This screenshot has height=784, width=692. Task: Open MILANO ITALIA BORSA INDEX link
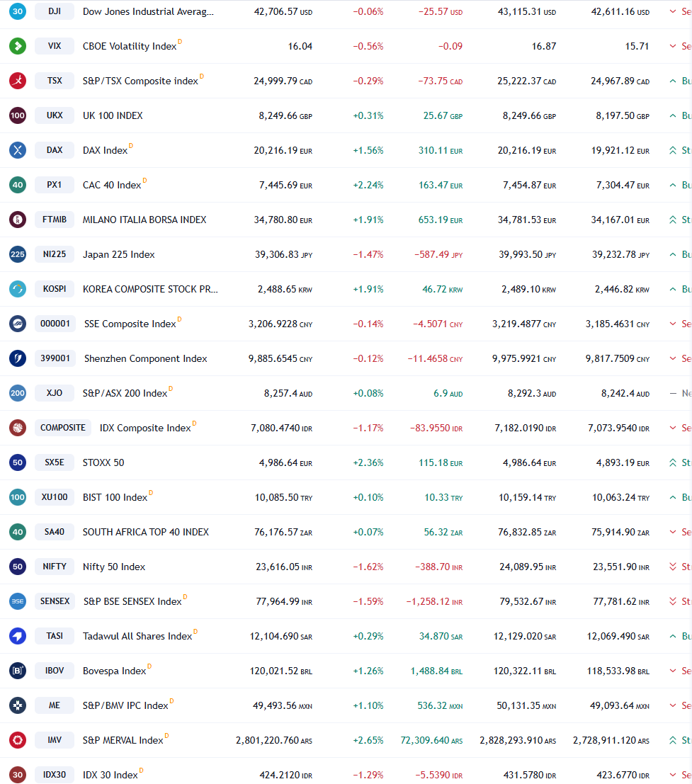144,220
